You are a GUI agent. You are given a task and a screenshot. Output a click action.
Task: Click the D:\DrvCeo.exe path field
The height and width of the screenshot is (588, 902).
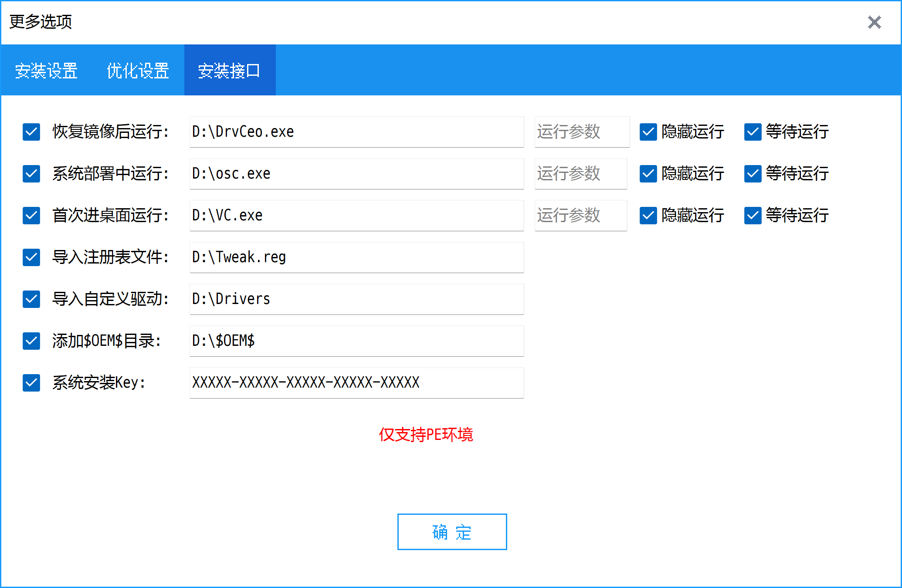click(356, 132)
